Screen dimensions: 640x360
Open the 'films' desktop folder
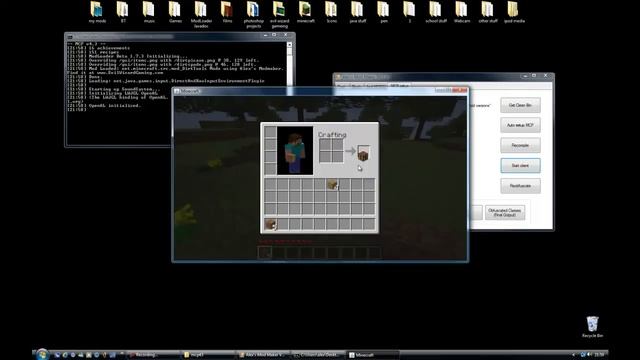227,12
